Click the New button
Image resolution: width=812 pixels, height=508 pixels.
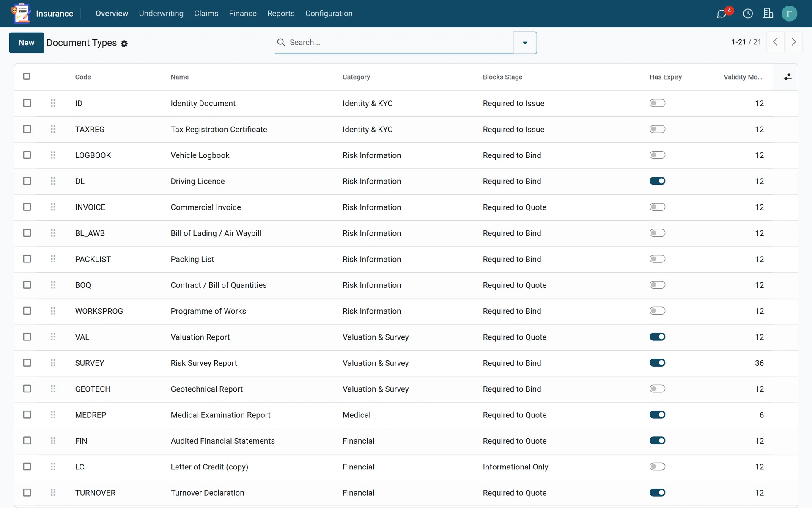[26, 43]
